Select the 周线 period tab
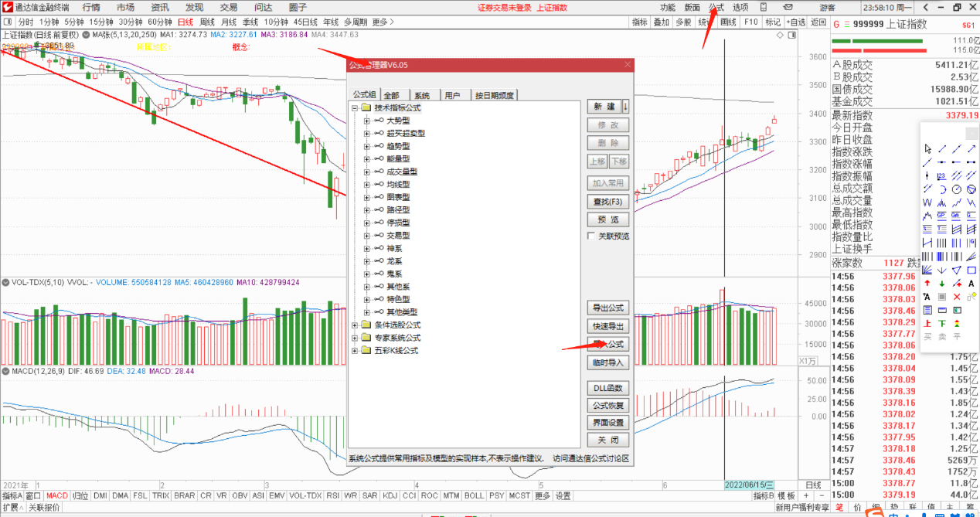The width and height of the screenshot is (980, 517). click(x=207, y=22)
